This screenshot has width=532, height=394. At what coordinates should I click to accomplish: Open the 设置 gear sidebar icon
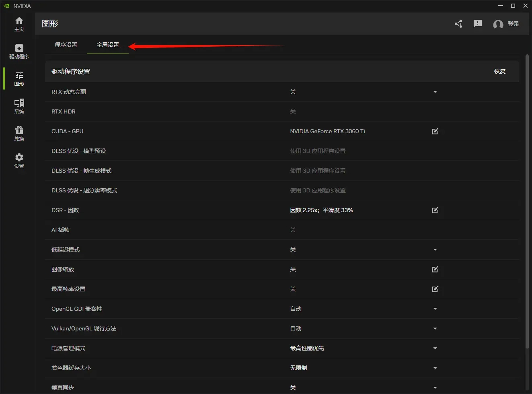coord(19,161)
